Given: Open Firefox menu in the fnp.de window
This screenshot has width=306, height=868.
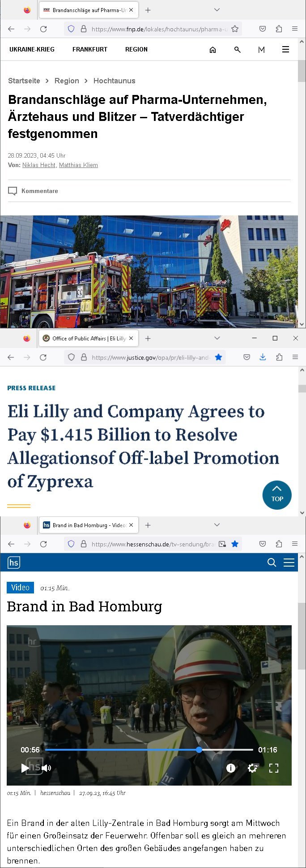Looking at the screenshot, I should tap(295, 29).
